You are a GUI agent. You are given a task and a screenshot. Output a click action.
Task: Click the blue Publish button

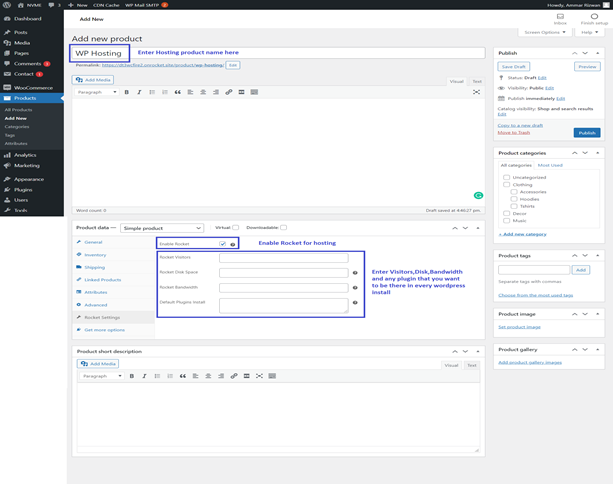click(587, 133)
